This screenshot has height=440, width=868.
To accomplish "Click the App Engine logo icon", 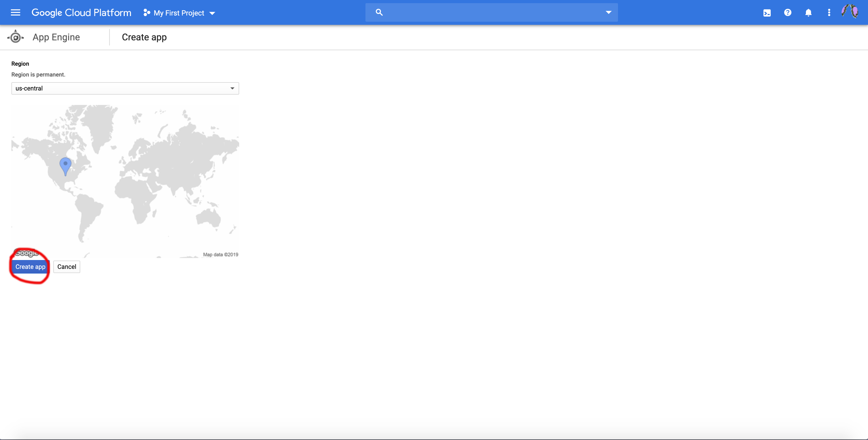I will [16, 37].
